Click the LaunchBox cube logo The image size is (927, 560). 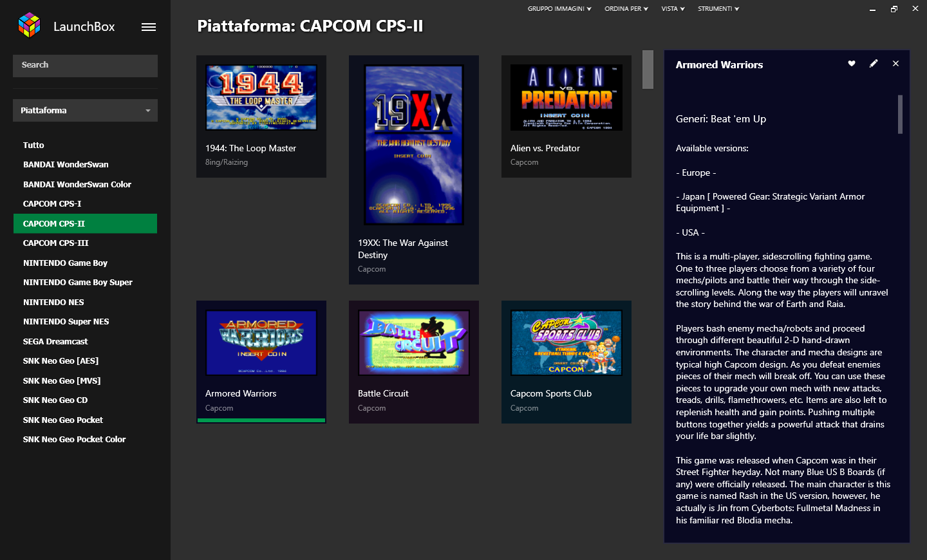tap(30, 26)
